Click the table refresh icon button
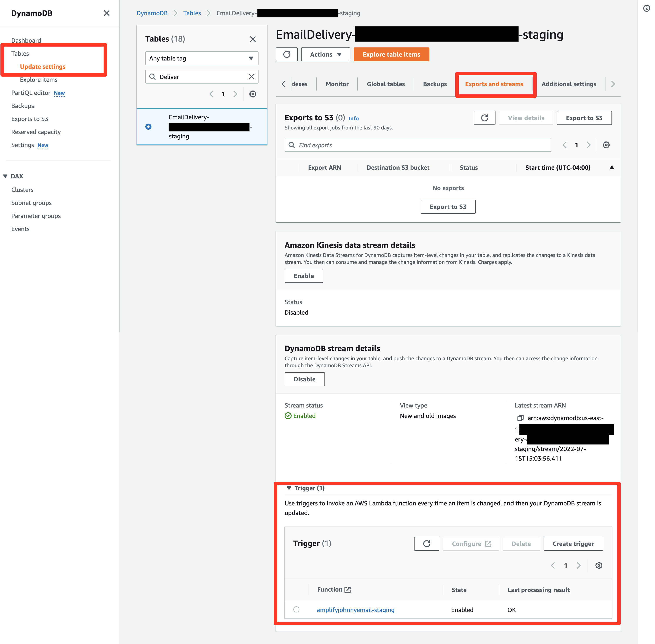This screenshot has height=644, width=655. pos(287,54)
